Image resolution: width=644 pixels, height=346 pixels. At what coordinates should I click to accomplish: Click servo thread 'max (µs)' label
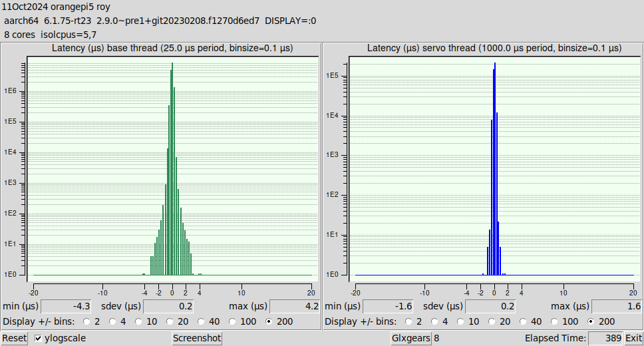click(570, 306)
